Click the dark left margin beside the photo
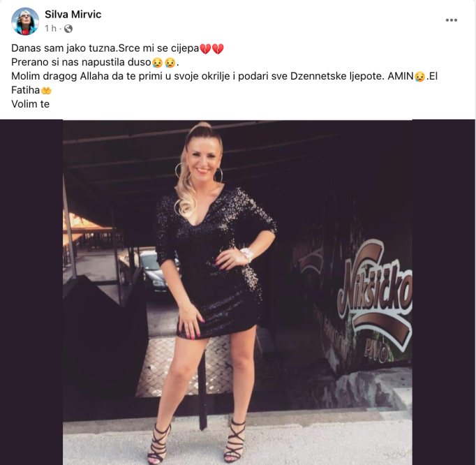 point(31,292)
